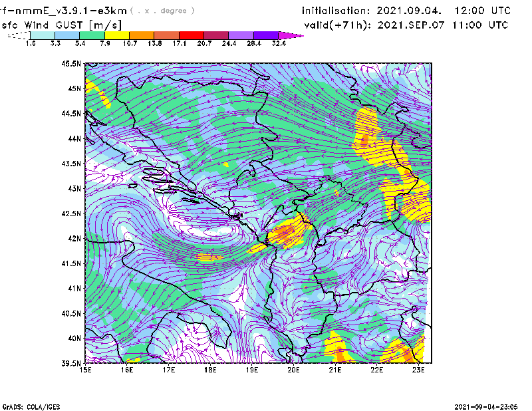Click the '( . x . degree )' resolution text
532x411 pixels.
(162, 11)
